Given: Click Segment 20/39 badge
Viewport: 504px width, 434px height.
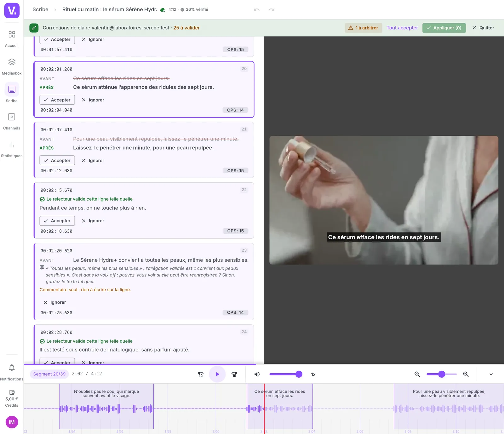Looking at the screenshot, I should [49, 374].
